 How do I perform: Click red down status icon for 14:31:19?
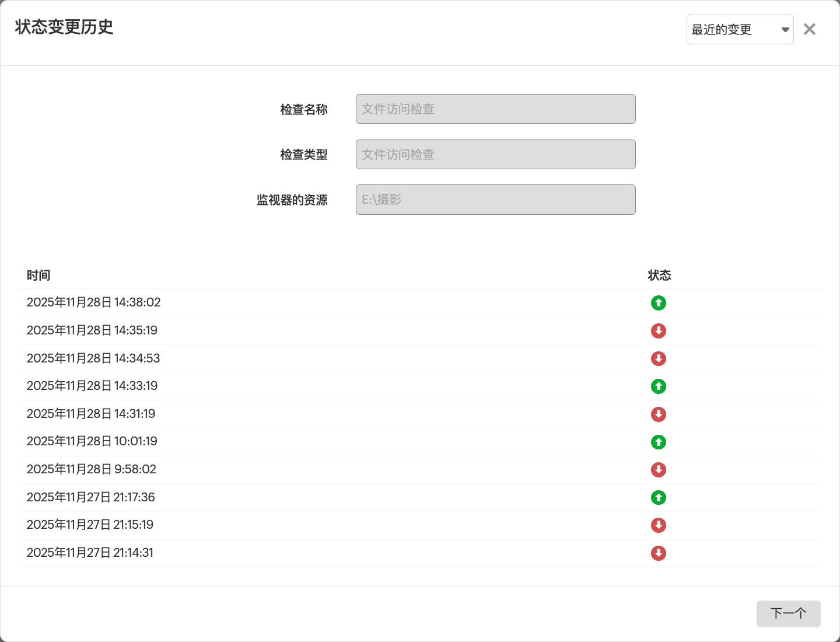pyautogui.click(x=659, y=414)
